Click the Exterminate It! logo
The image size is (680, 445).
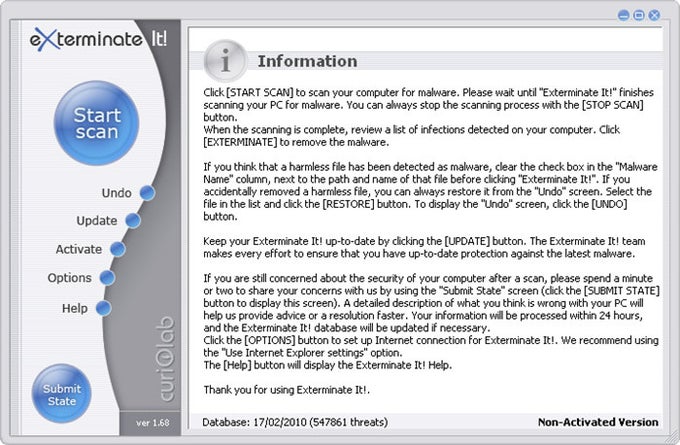[x=99, y=39]
